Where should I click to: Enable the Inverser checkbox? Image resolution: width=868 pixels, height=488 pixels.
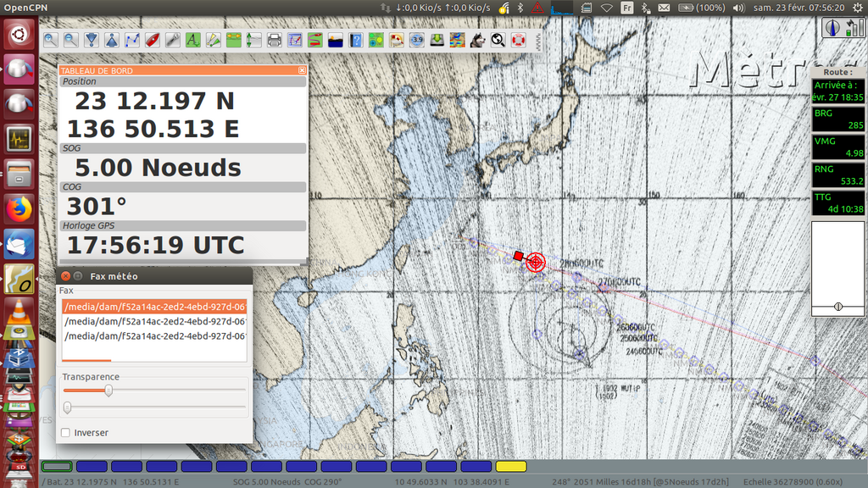pos(66,433)
